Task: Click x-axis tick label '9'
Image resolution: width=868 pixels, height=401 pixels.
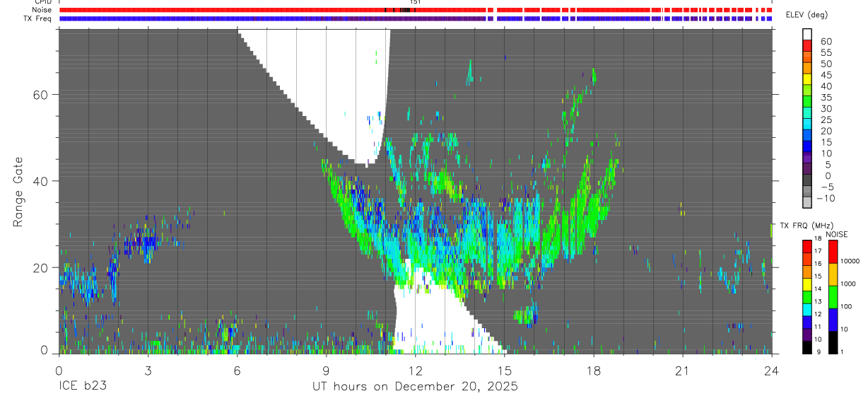Action: click(x=326, y=371)
